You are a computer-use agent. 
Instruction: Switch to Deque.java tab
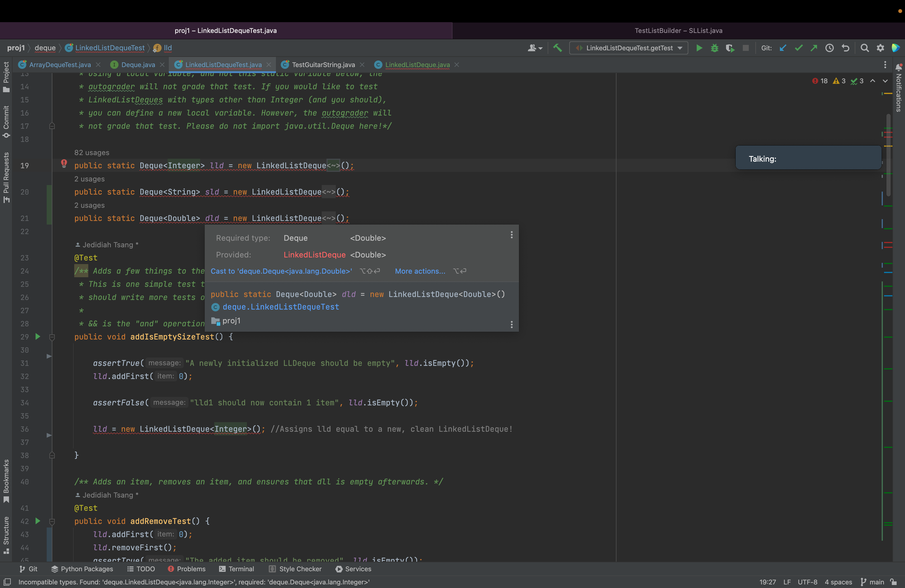point(138,65)
